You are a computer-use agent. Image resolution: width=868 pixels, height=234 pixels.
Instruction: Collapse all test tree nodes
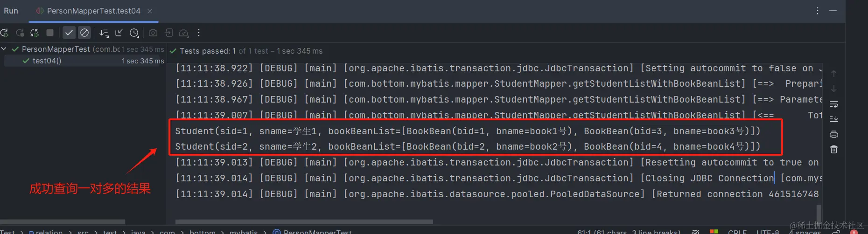[119, 33]
